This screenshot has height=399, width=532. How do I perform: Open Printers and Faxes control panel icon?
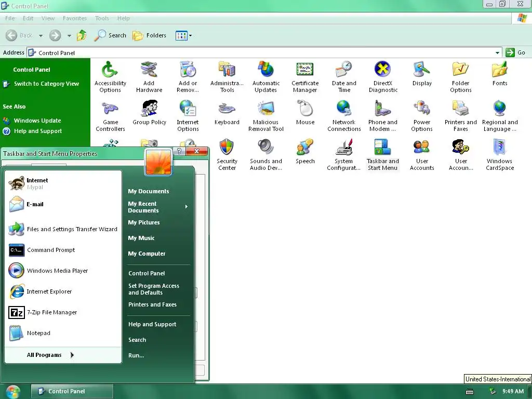[461, 116]
